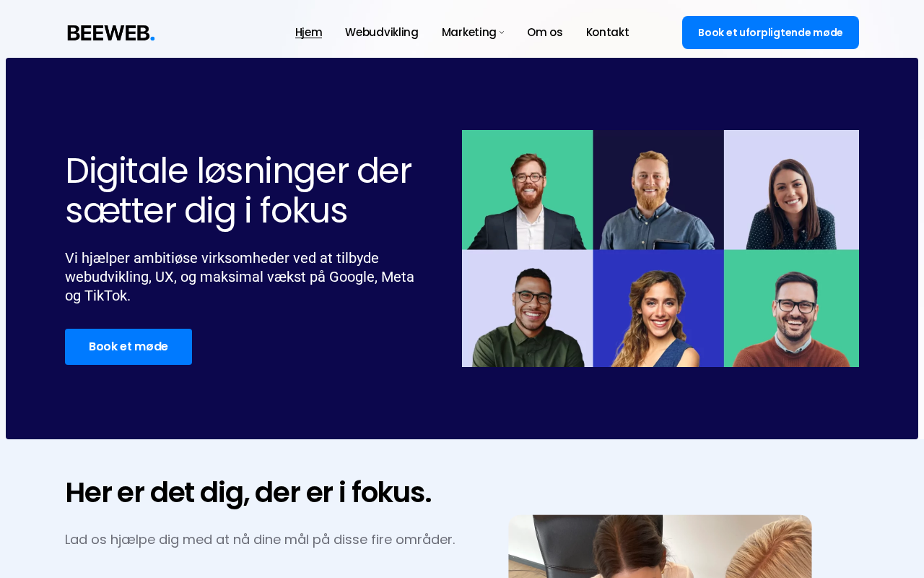Go to the Webudvikling page
924x578 pixels.
[381, 33]
